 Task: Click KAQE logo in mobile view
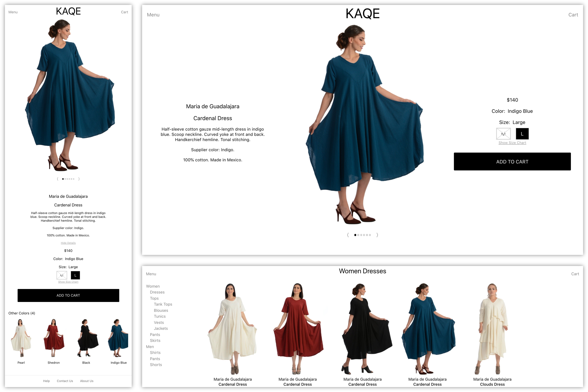point(68,11)
